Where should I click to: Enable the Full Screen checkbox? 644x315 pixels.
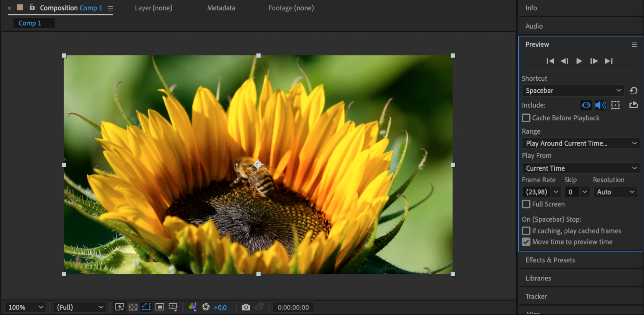[x=526, y=204]
